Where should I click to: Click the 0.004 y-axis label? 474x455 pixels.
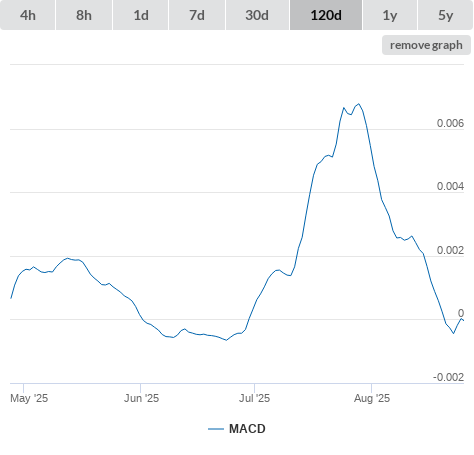tap(450, 186)
